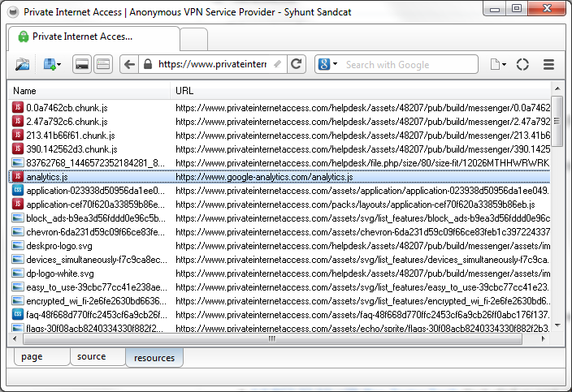572x392 pixels.
Task: Click the image icon beside deskpro-logo.svg
Action: pyautogui.click(x=18, y=246)
